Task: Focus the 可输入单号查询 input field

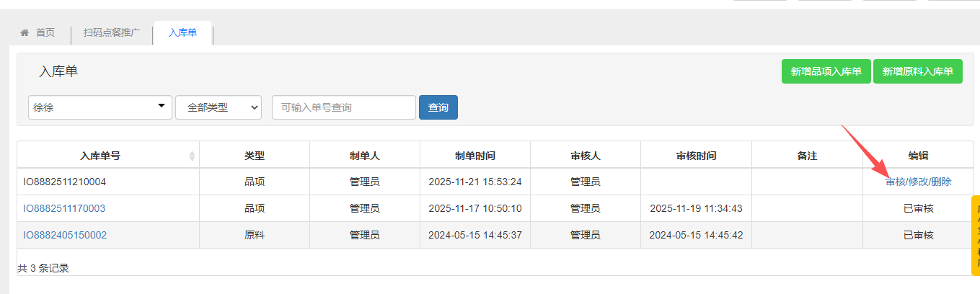Action: 343,107
